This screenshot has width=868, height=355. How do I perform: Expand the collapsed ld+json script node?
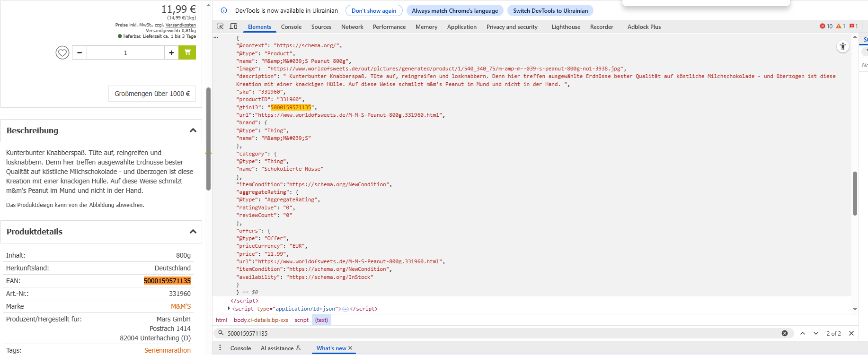coord(229,309)
